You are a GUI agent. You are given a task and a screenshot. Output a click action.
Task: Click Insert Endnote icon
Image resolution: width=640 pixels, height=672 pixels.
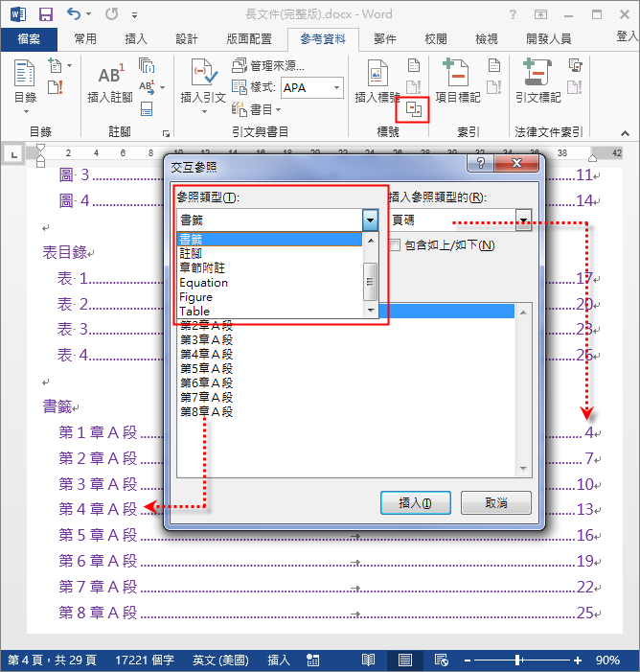tap(147, 65)
